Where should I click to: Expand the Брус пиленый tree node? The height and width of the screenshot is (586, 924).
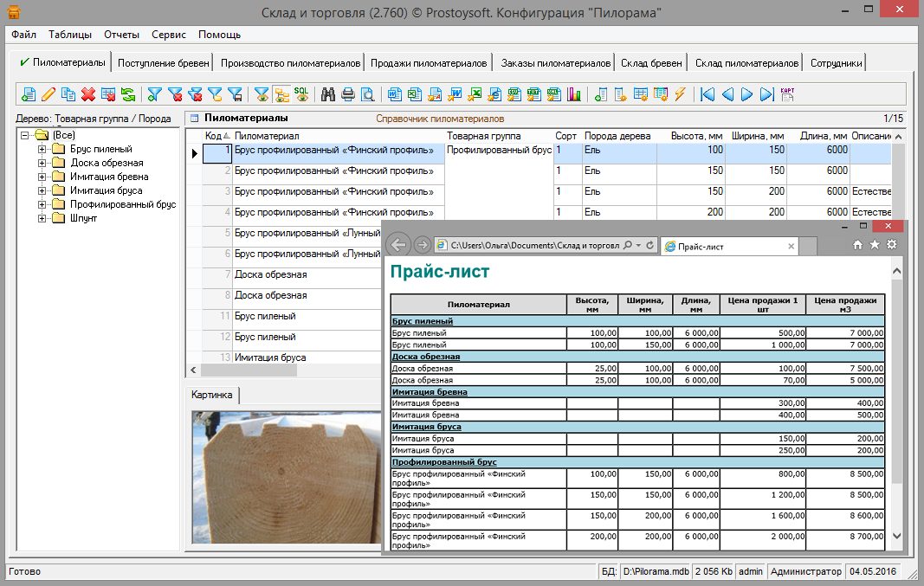pyautogui.click(x=42, y=149)
